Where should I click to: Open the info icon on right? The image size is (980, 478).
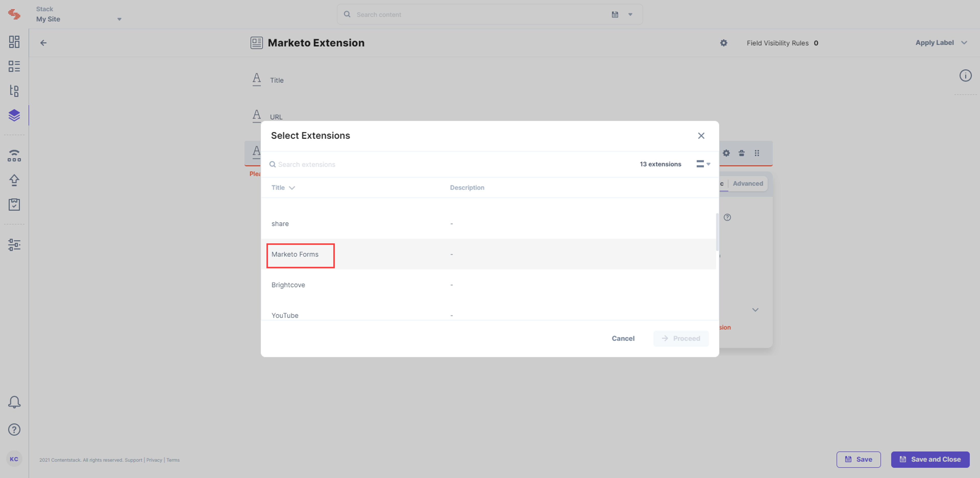(x=965, y=76)
